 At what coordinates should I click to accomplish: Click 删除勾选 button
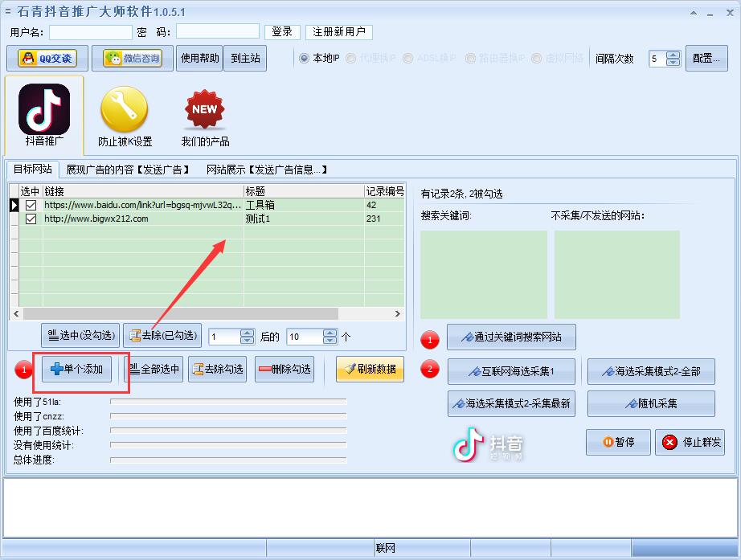pyautogui.click(x=285, y=369)
